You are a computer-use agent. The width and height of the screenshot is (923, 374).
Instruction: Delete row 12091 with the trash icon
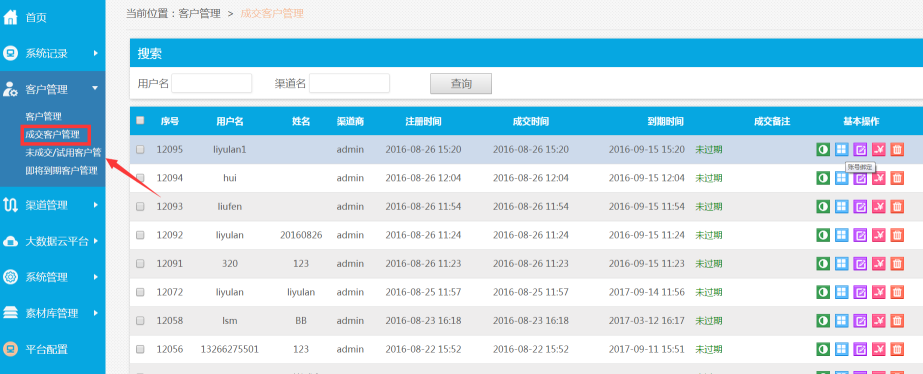click(897, 263)
